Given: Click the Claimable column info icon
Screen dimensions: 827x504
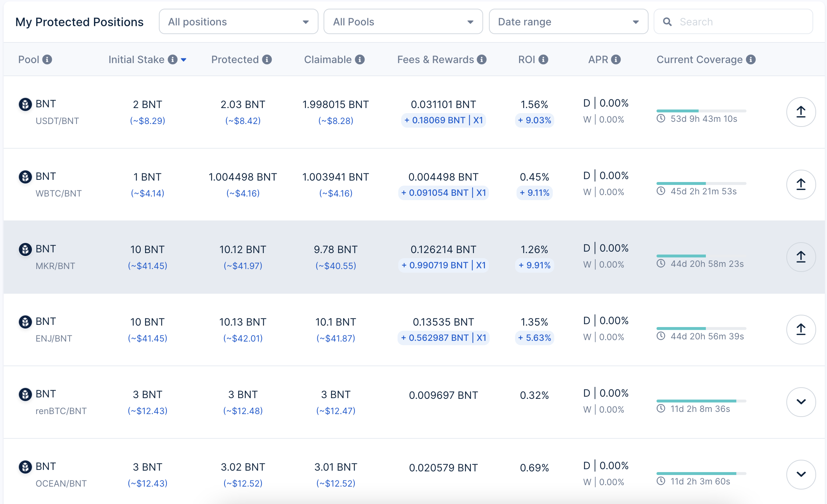Looking at the screenshot, I should [360, 59].
